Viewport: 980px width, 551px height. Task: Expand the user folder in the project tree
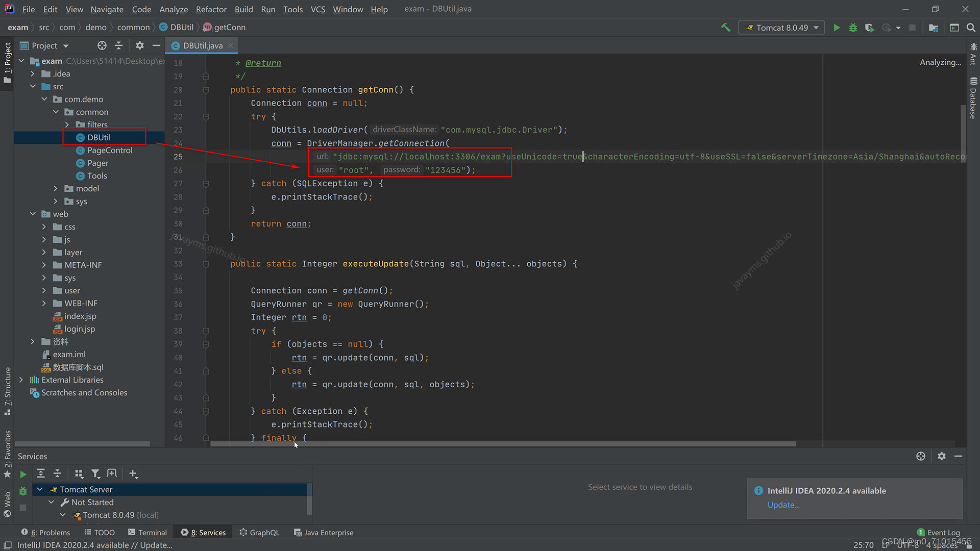tap(44, 291)
